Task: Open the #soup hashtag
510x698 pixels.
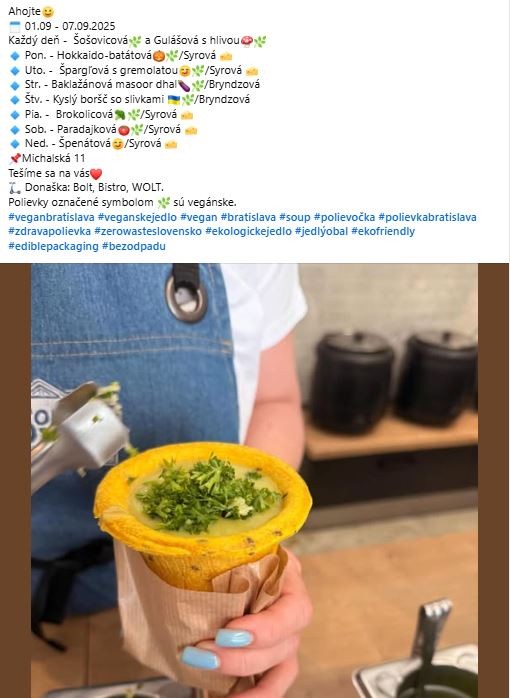Action: point(295,217)
